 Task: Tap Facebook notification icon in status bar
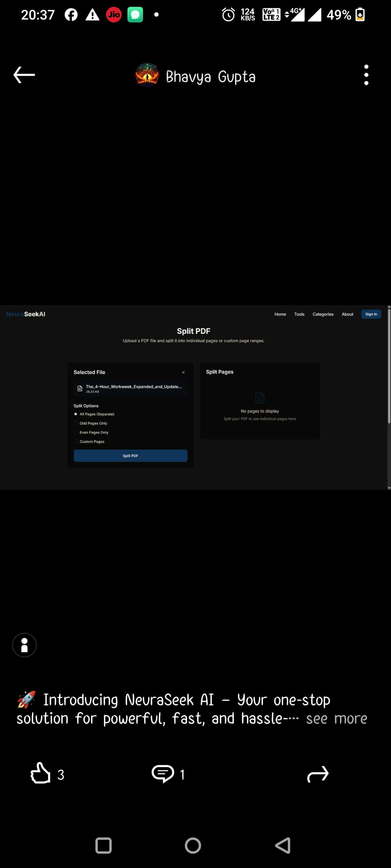coord(71,15)
